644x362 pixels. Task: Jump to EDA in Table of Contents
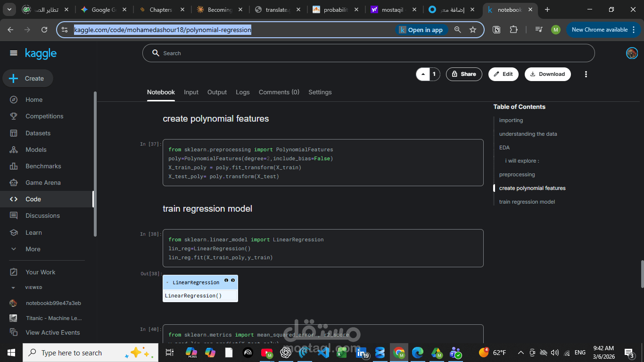coord(504,148)
